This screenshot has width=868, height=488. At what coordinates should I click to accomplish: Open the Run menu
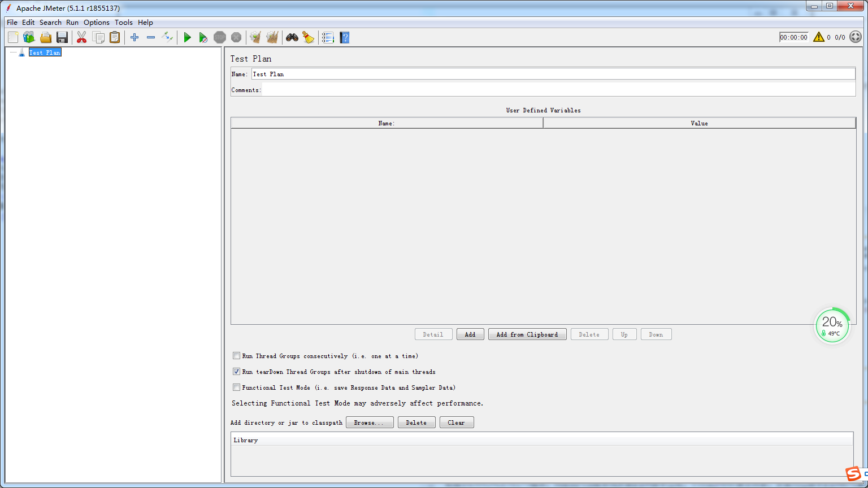pos(72,23)
